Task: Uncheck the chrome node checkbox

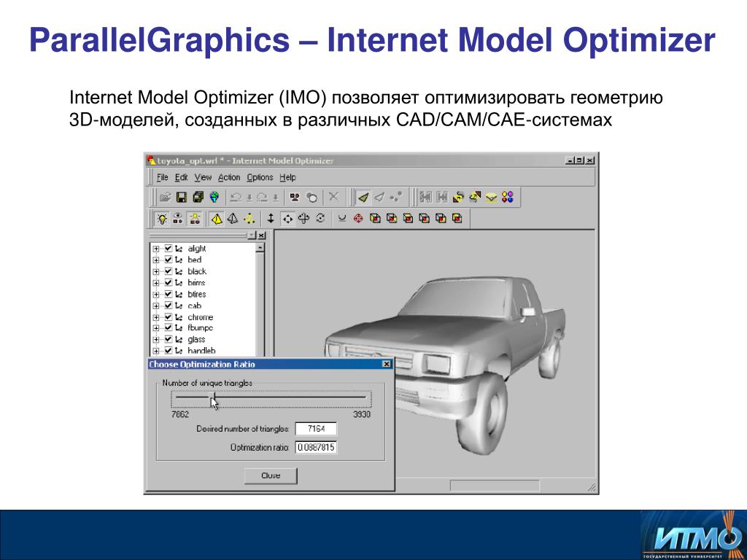Action: point(169,316)
